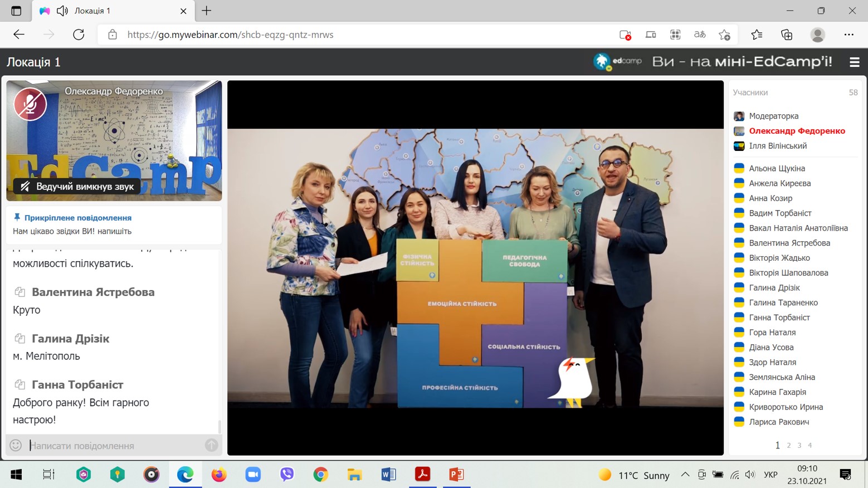
Task: Show hidden system tray icons
Action: click(685, 475)
